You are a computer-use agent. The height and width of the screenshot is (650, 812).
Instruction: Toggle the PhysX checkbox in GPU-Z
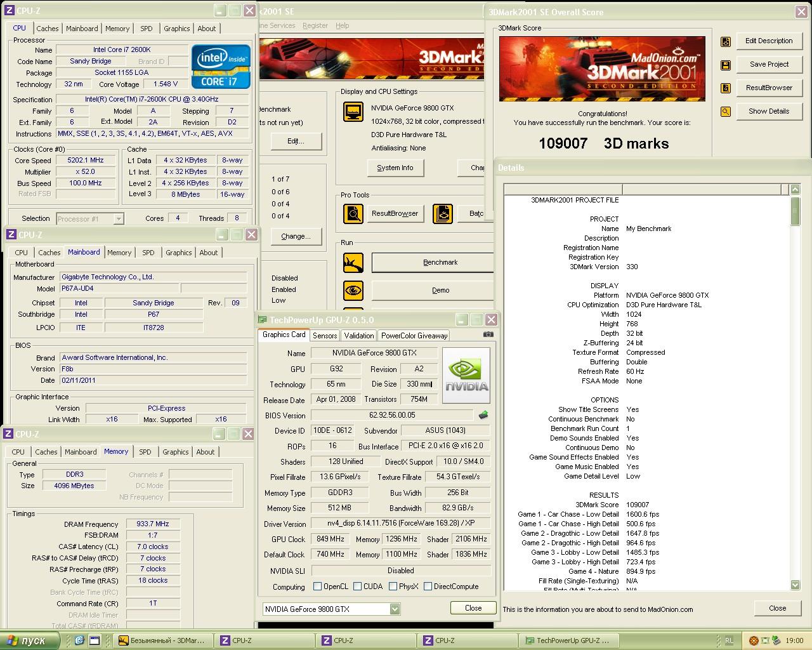click(393, 587)
